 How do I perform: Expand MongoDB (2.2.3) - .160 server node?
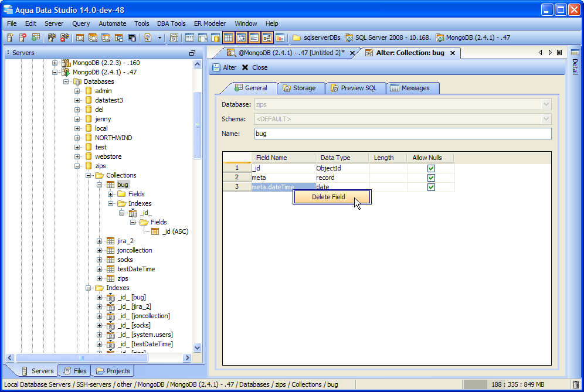(55, 63)
